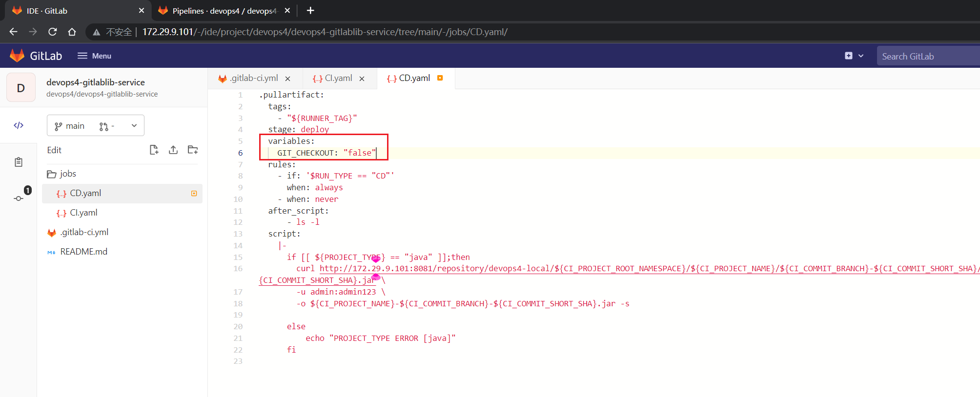Click modified indicator on CD.yaml tree row

(x=194, y=193)
